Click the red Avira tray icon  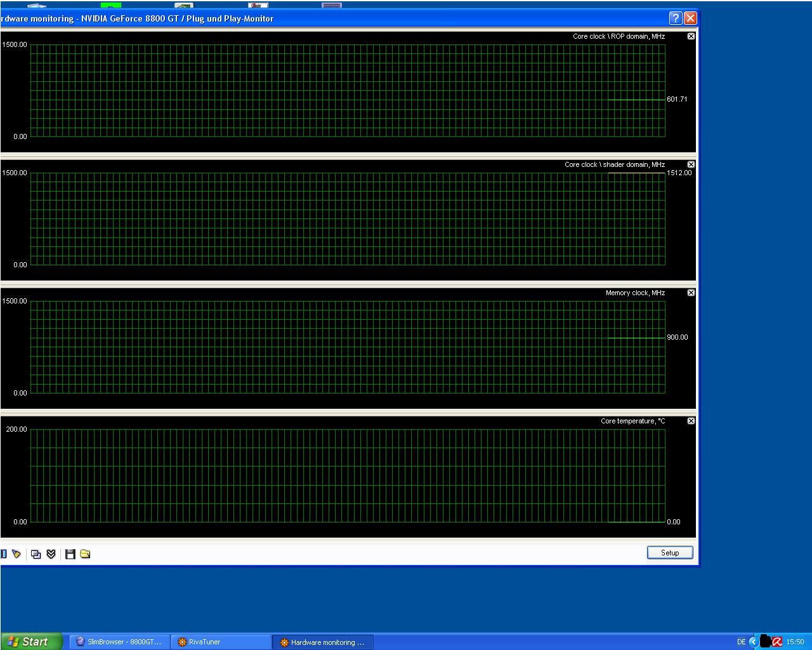point(777,642)
